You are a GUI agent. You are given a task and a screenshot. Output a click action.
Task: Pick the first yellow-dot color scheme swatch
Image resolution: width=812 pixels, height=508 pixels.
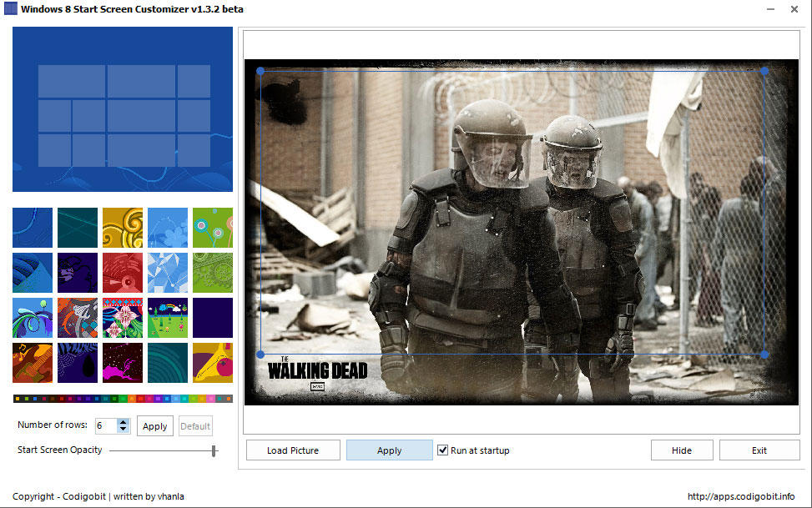[x=18, y=399]
